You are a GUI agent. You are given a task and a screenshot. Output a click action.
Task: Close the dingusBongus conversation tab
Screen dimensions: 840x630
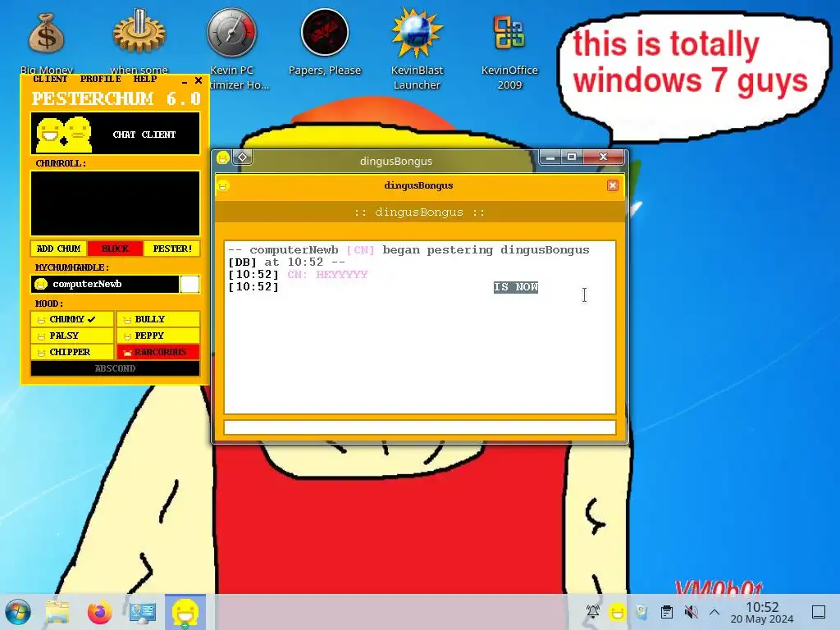coord(613,185)
